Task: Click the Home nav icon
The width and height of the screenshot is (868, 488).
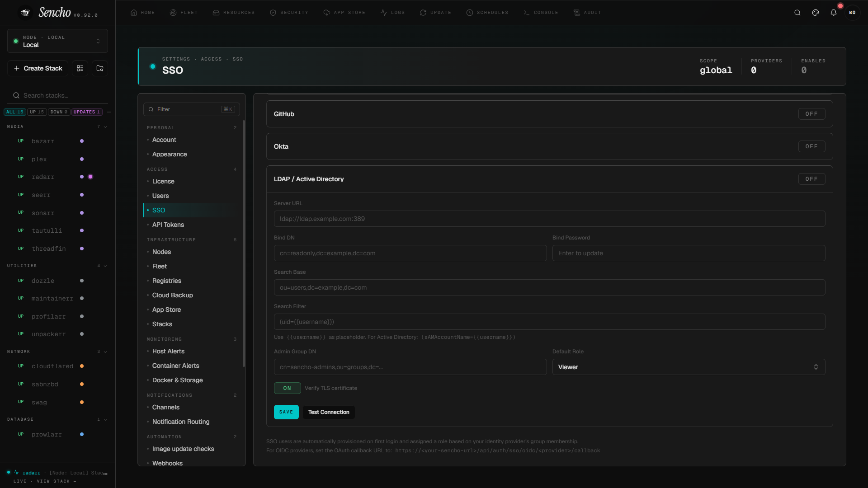Action: [x=134, y=13]
